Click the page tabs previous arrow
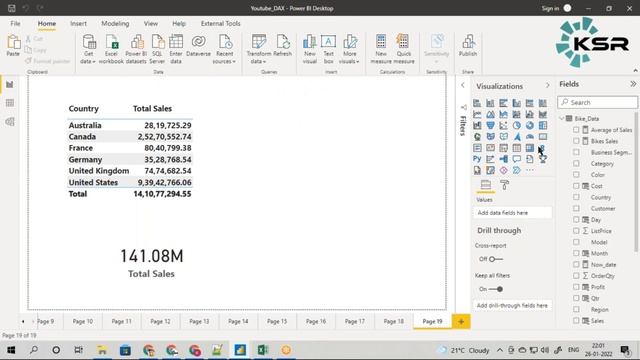640x360 pixels. (23, 322)
